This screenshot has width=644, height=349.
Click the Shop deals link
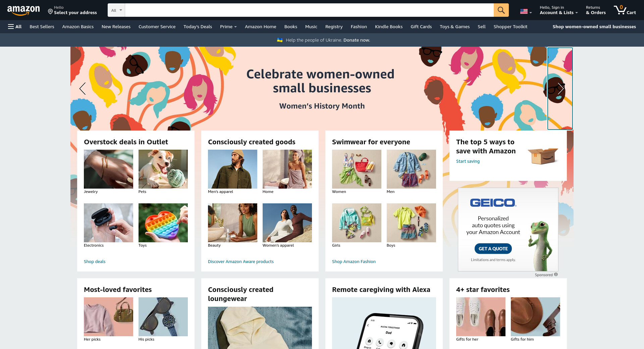(95, 261)
